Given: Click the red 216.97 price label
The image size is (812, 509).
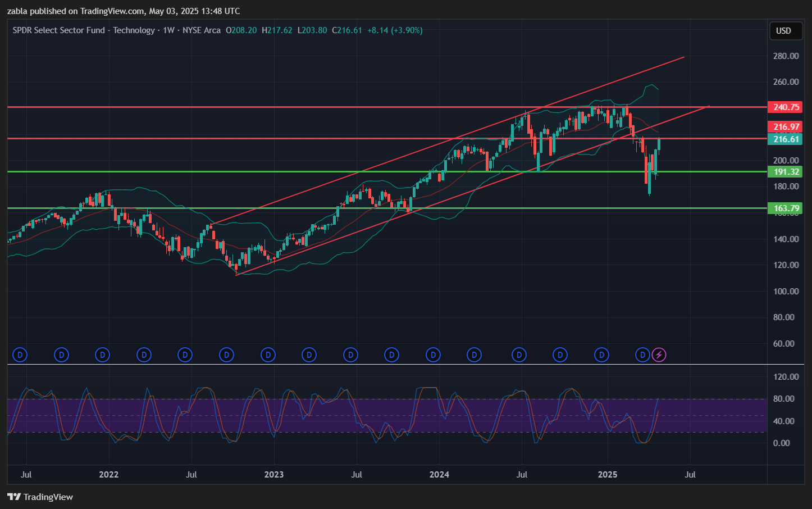Looking at the screenshot, I should 786,127.
